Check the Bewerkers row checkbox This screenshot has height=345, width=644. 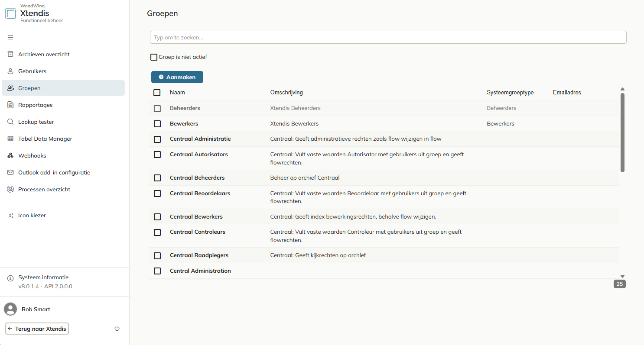click(157, 124)
